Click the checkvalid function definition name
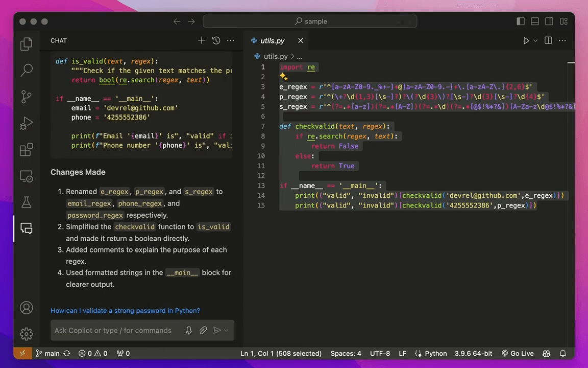588x368 pixels. (x=314, y=126)
